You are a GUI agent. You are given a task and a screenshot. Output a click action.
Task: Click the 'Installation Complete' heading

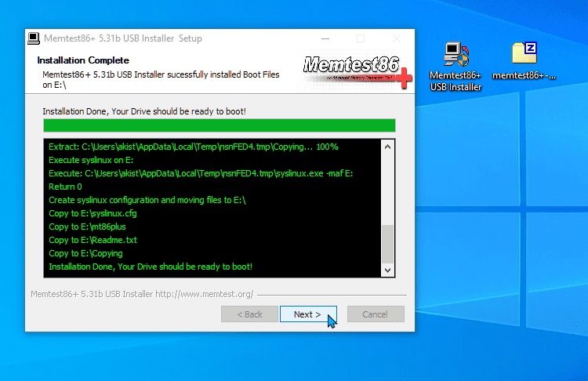[x=83, y=60]
